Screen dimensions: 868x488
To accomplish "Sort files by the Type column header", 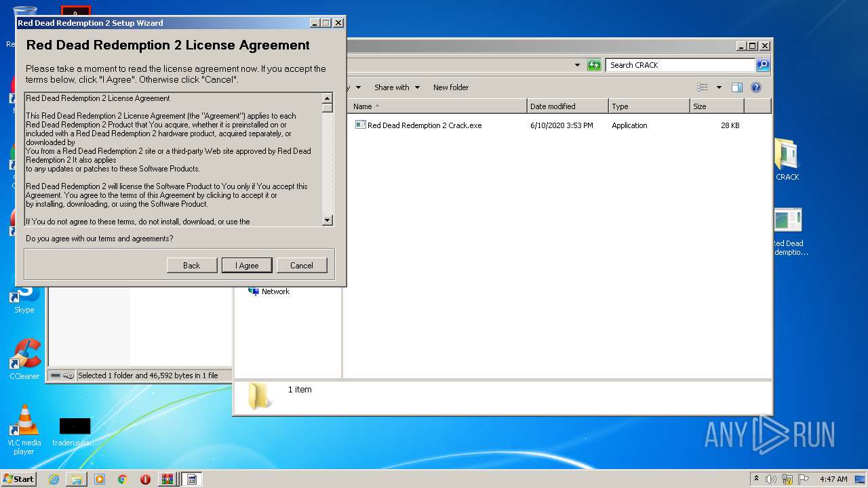I will coord(649,106).
